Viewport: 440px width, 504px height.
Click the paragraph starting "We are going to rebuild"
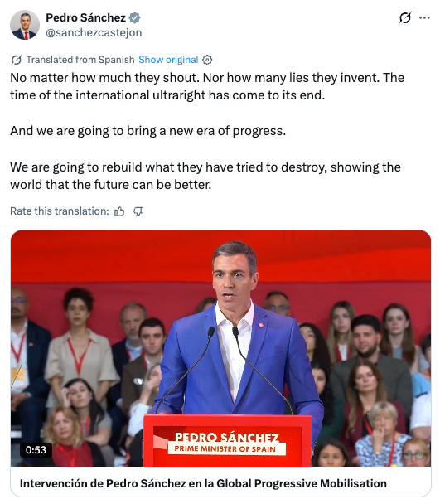click(x=205, y=176)
